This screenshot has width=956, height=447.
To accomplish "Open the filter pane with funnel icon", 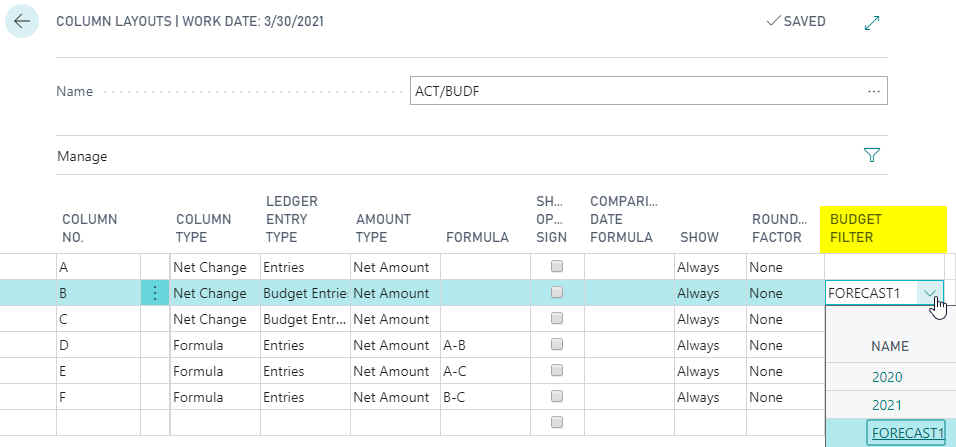I will [872, 156].
